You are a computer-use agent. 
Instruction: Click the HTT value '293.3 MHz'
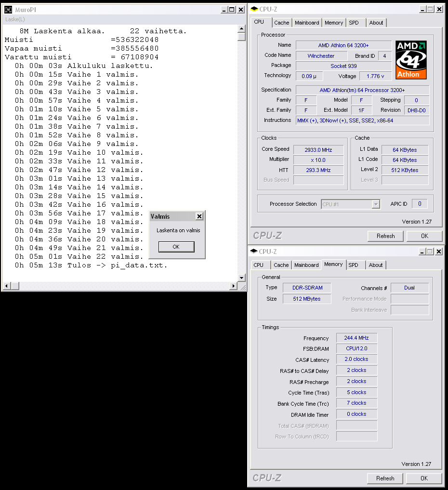318,170
